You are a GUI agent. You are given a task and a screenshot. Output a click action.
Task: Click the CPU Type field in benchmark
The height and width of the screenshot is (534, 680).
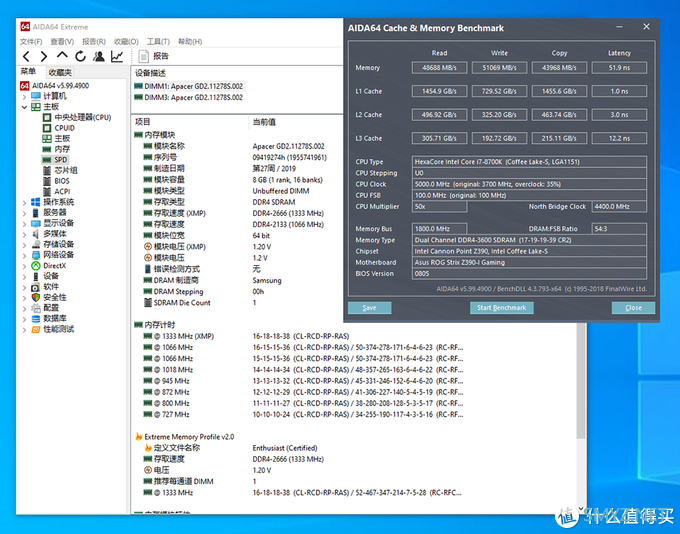pos(529,161)
